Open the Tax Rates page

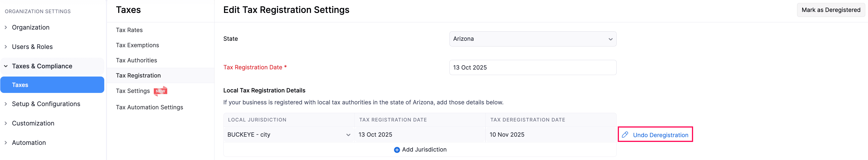point(129,30)
